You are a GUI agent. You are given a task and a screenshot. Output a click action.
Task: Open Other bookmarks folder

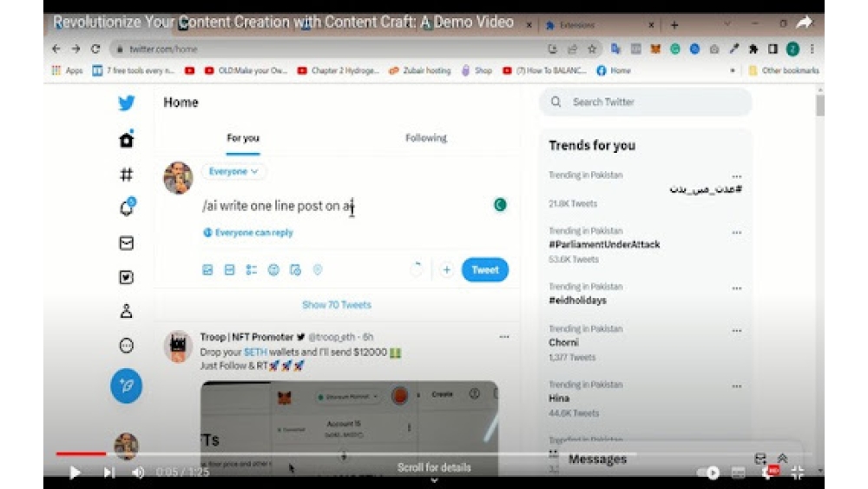point(783,70)
